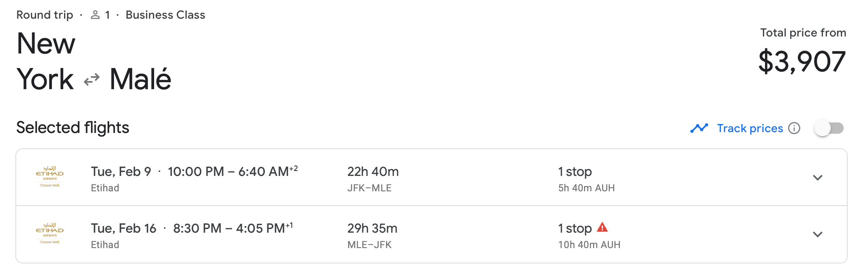This screenshot has height=274, width=868.
Task: Click the round-trip arrows between New York and Malé
Action: tap(92, 79)
